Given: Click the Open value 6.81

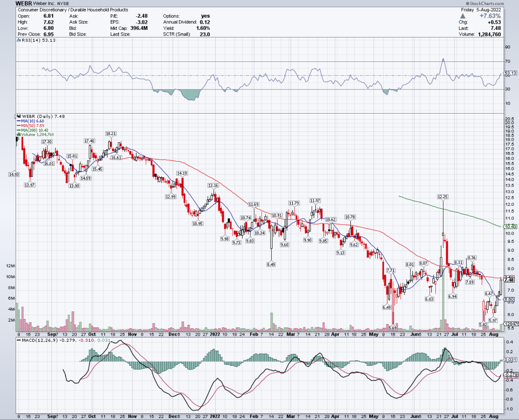Looking at the screenshot, I should (48, 16).
